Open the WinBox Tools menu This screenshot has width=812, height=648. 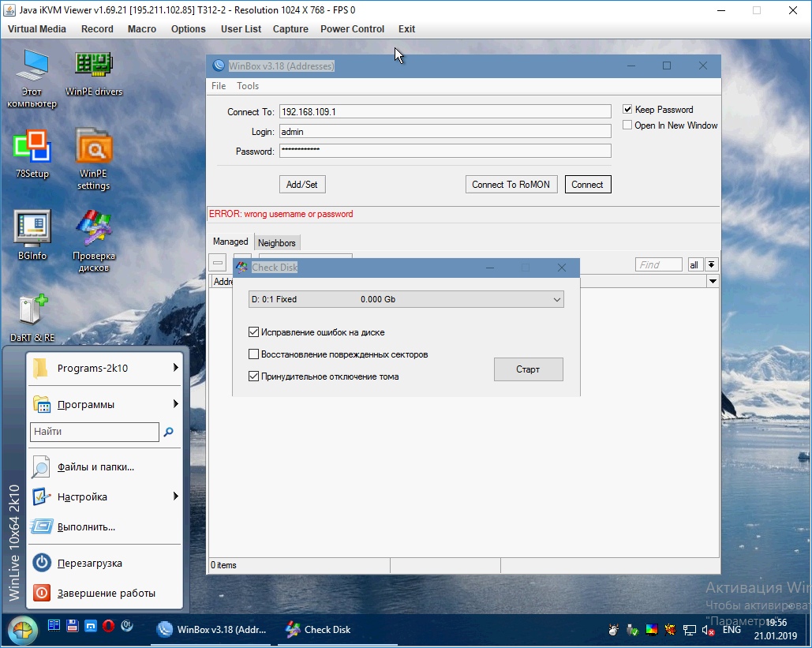pos(248,86)
